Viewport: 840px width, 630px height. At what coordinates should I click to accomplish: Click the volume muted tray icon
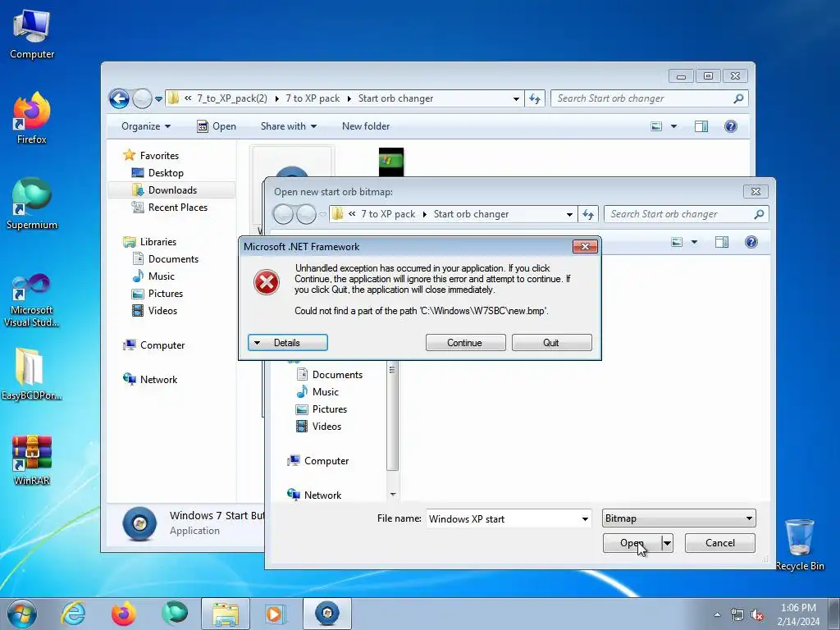click(757, 615)
